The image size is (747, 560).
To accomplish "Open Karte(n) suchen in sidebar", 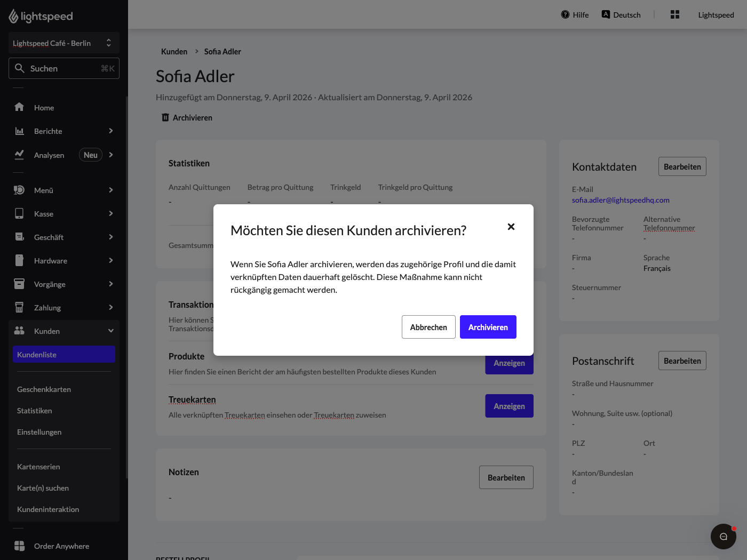I will [x=43, y=488].
